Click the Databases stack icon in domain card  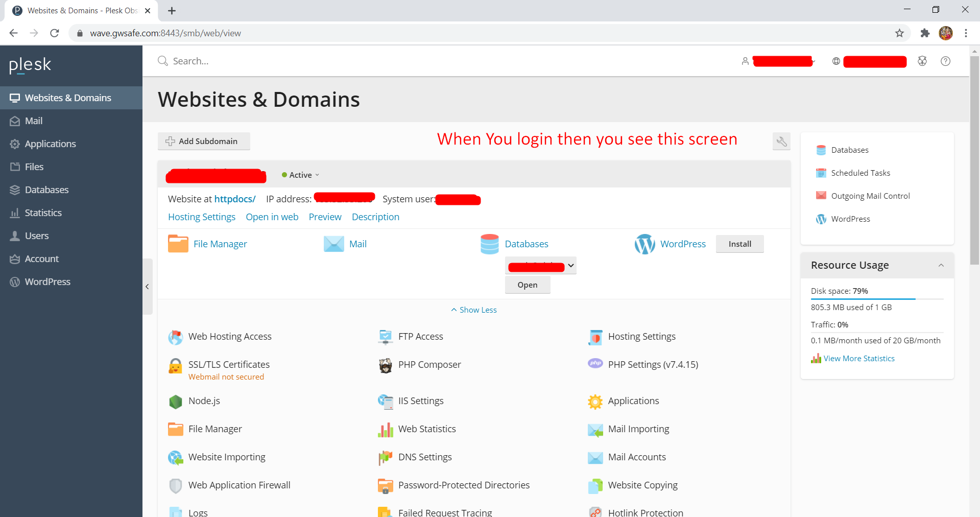(x=489, y=244)
